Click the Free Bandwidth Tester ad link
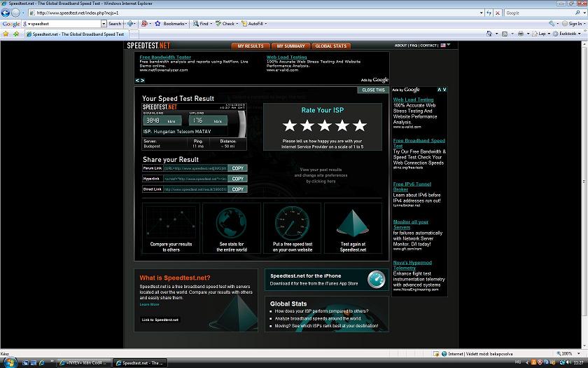The width and height of the screenshot is (588, 368). tap(165, 57)
